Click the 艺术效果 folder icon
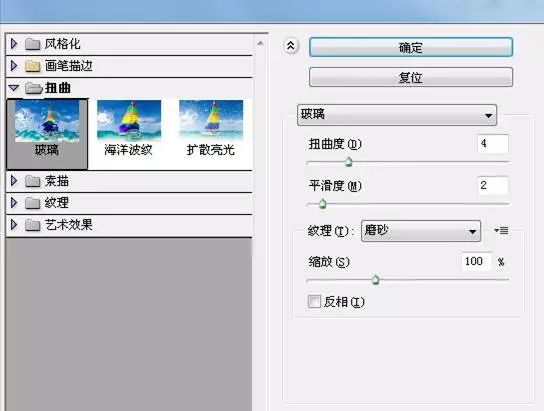Screen dimensions: 544x411 [x=33, y=225]
